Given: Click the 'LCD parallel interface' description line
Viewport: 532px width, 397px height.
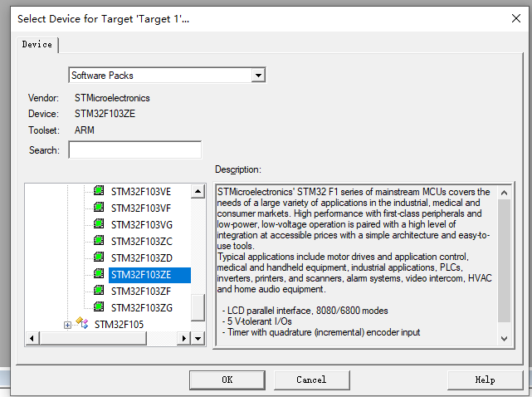Looking at the screenshot, I should [305, 311].
